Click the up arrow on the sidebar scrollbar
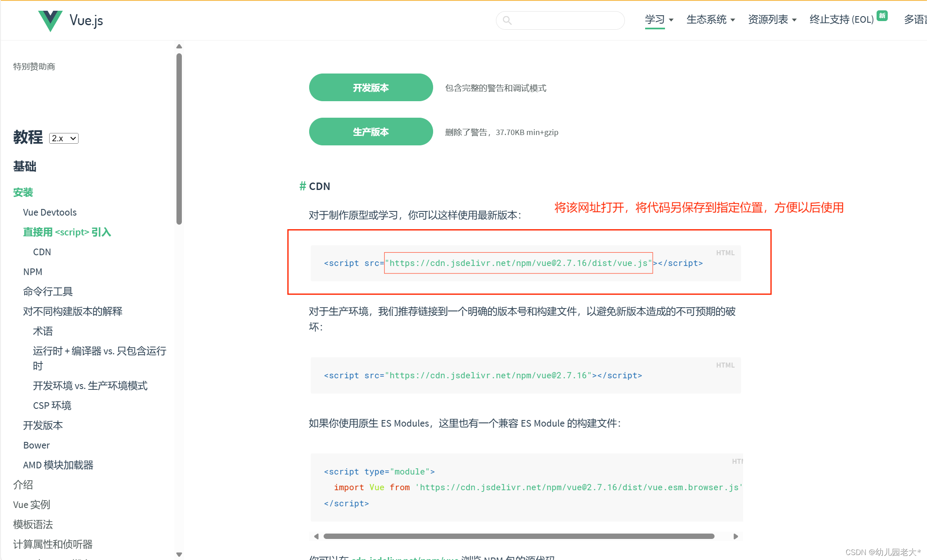This screenshot has height=560, width=927. coord(179,46)
